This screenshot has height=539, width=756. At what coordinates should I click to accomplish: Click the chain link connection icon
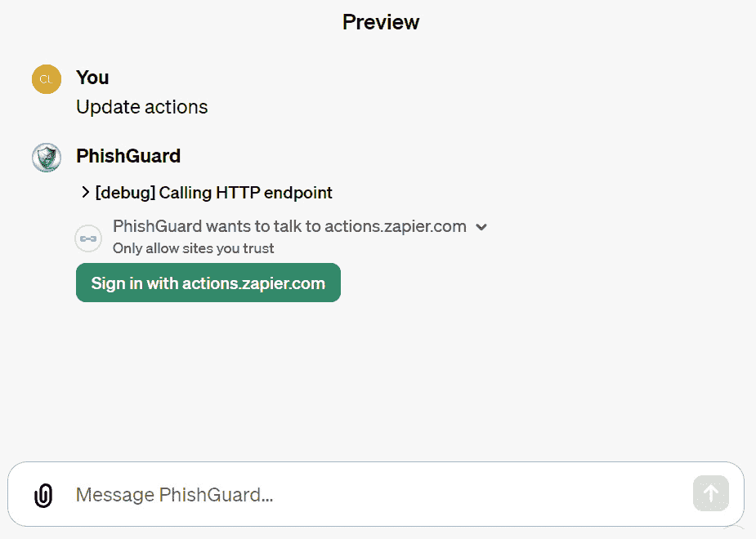coord(87,238)
